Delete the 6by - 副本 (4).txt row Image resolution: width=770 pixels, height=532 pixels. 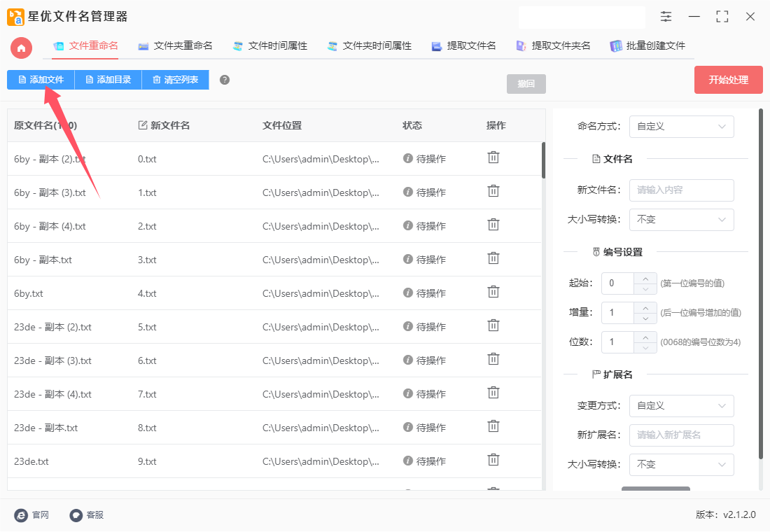pos(493,225)
